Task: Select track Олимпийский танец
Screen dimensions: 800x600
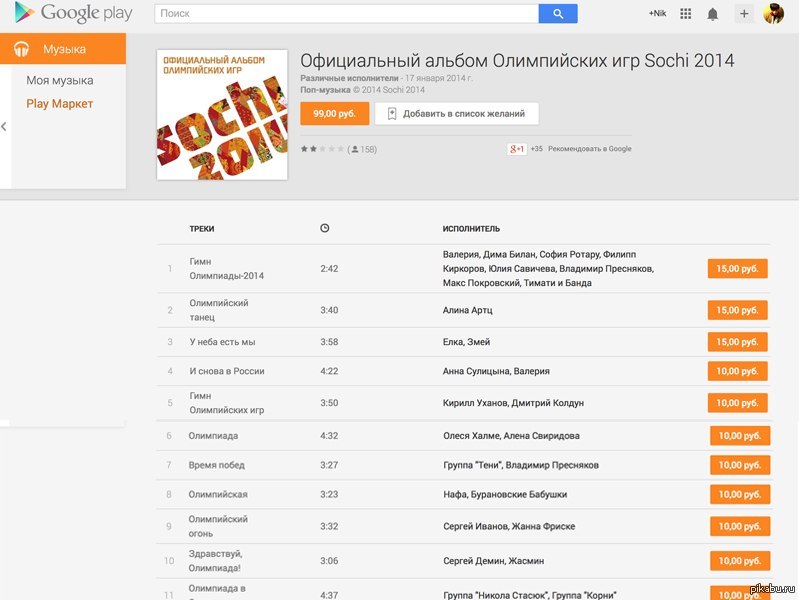Action: point(219,310)
